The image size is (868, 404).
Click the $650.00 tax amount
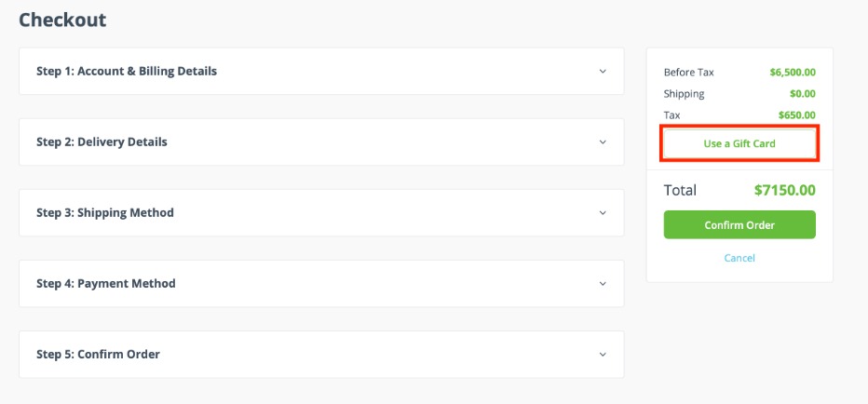pyautogui.click(x=796, y=115)
